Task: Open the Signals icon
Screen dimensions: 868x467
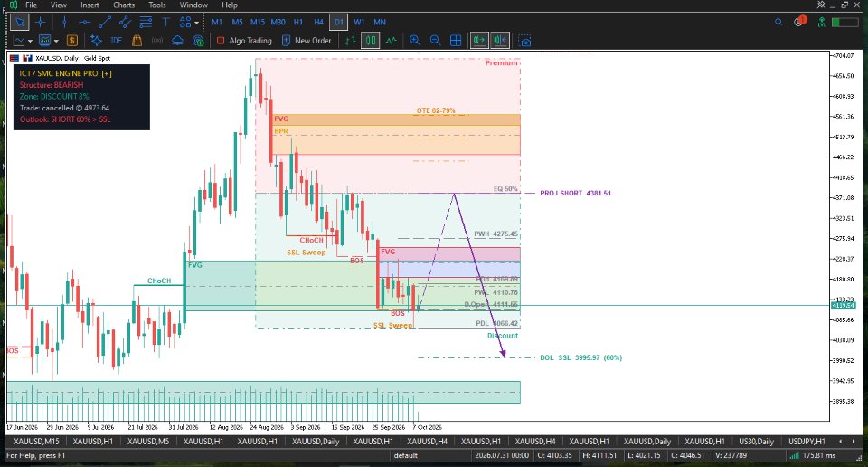Action: [157, 41]
